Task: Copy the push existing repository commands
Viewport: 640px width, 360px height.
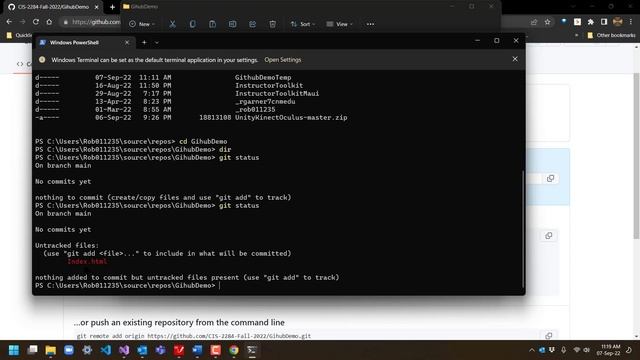Action: pos(549,336)
